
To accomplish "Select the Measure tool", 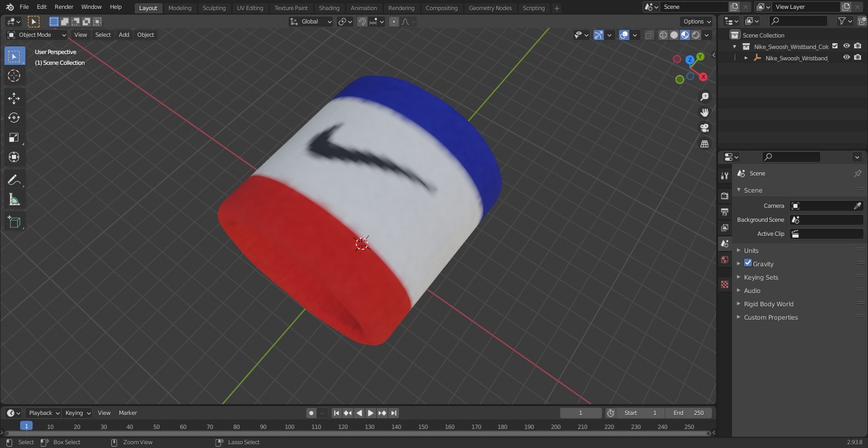I will [x=14, y=200].
